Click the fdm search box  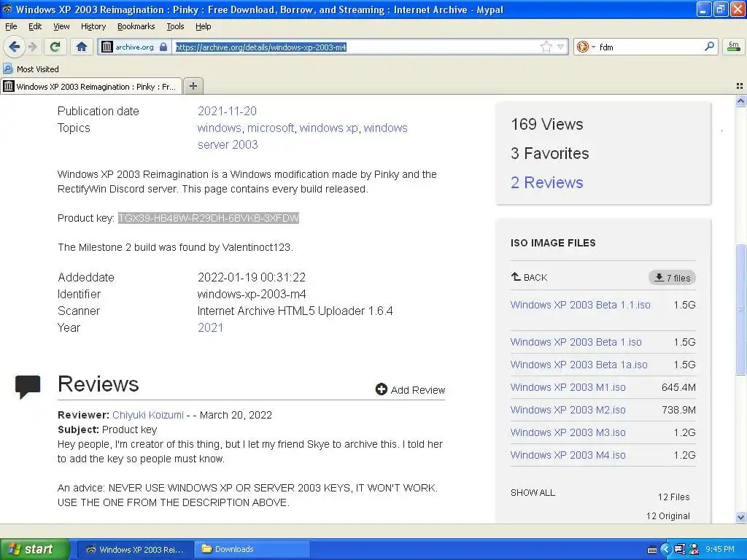click(x=650, y=47)
